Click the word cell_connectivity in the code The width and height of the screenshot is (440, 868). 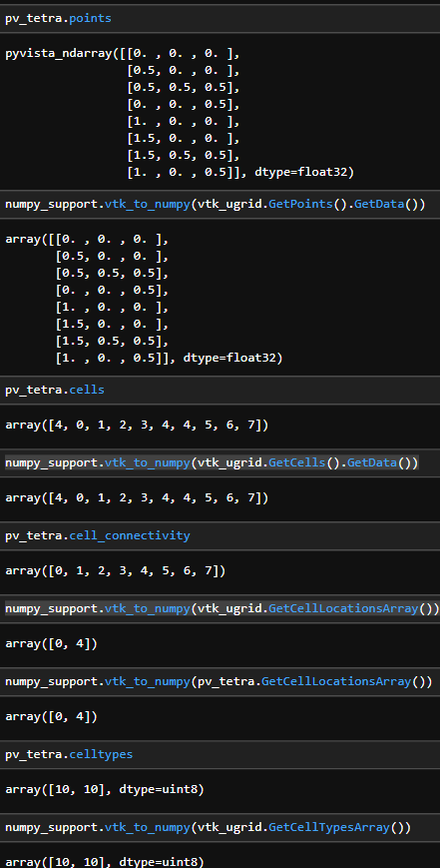130,535
